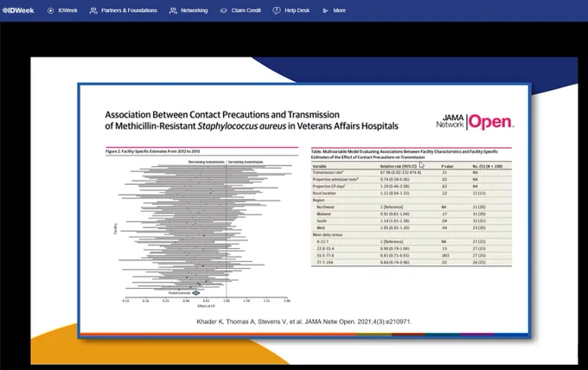Click the 'Effect of CP' axis label

[x=207, y=306]
